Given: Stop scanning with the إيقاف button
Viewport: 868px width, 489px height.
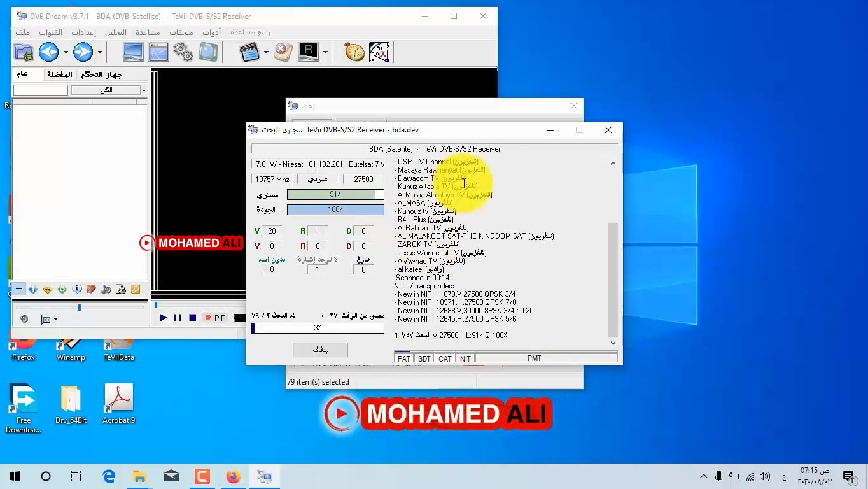Looking at the screenshot, I should (x=320, y=350).
